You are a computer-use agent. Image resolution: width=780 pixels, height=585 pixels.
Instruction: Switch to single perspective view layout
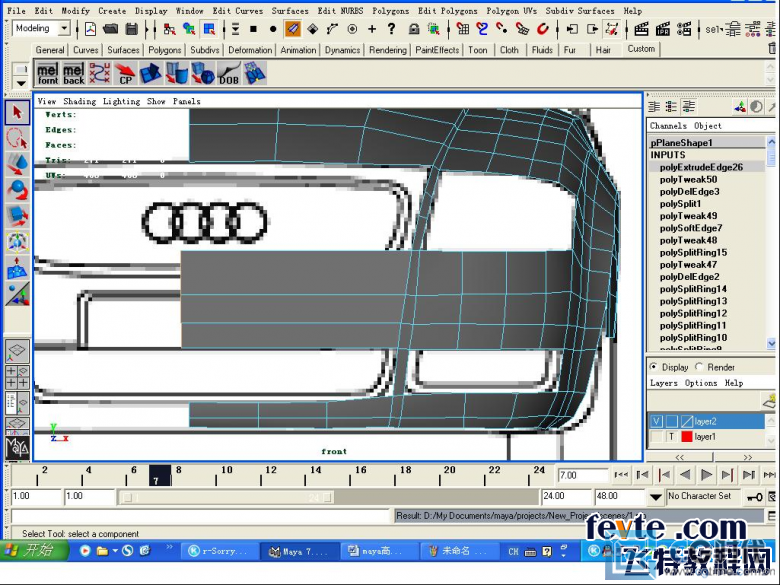point(17,351)
